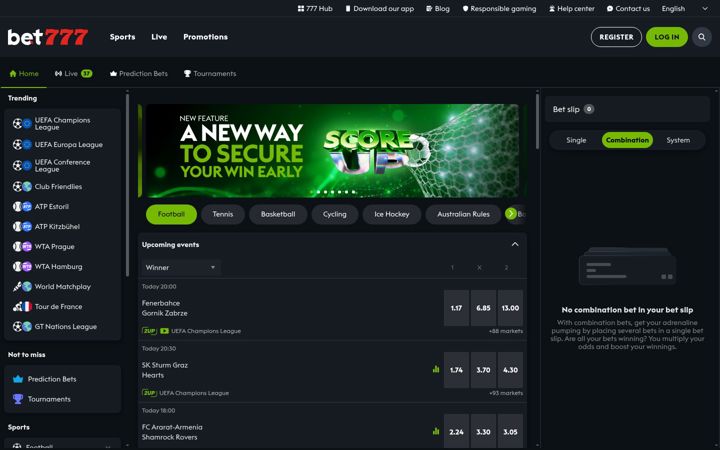This screenshot has width=720, height=450.
Task: Open the Winner market dropdown
Action: [x=181, y=267]
